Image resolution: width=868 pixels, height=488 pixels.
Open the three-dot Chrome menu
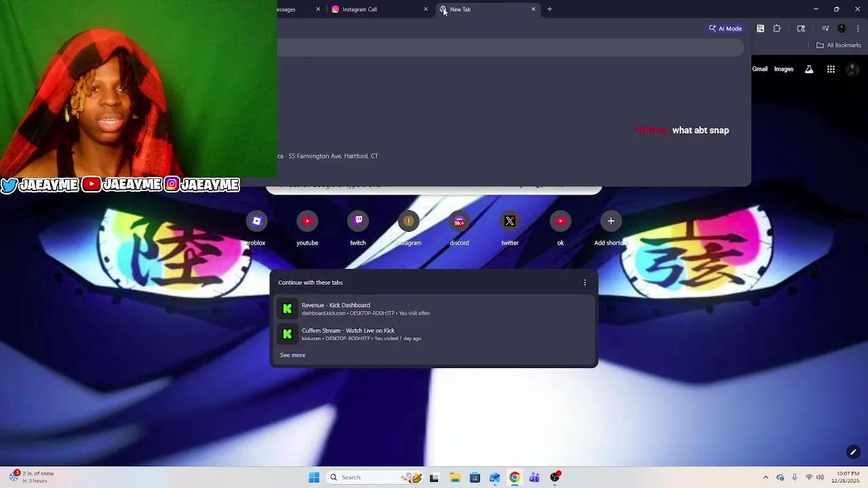[x=858, y=28]
